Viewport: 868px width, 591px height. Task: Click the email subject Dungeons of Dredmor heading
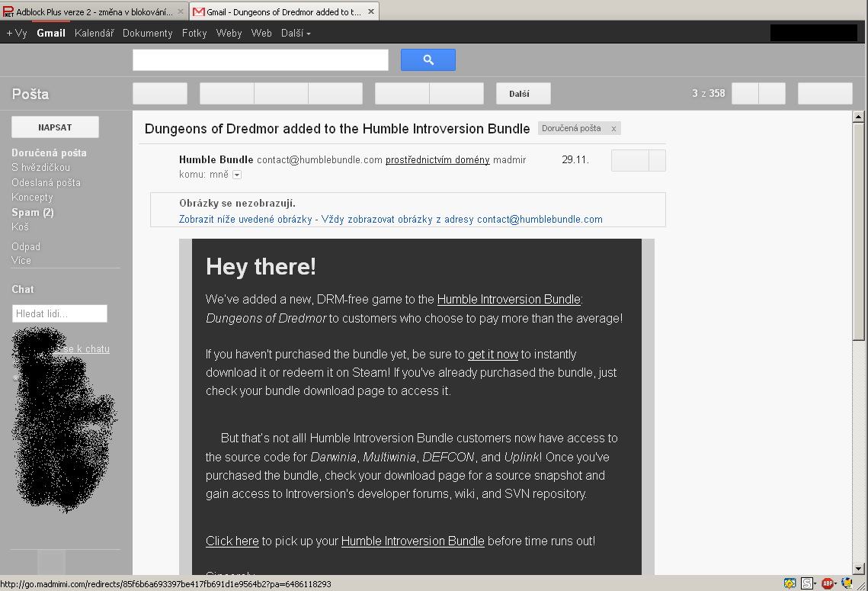[x=337, y=129]
